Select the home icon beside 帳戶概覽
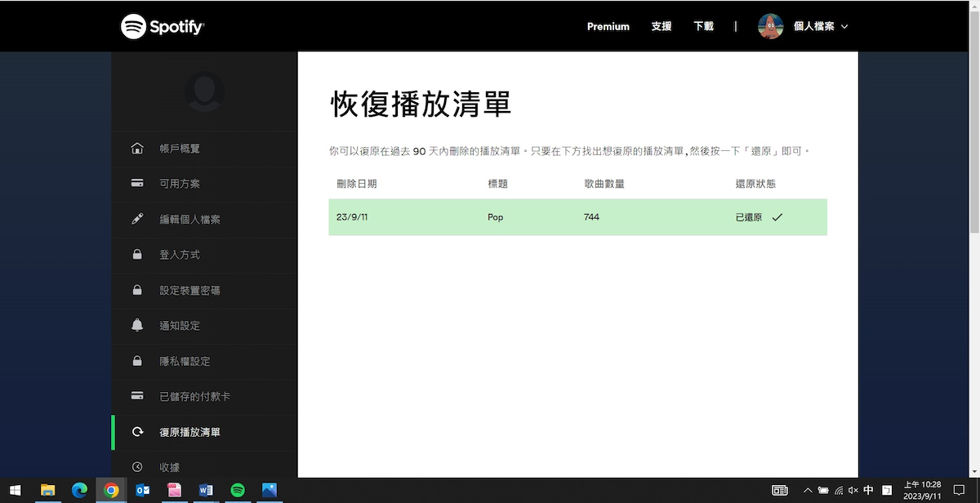Screen dimensions: 980x503 point(137,148)
